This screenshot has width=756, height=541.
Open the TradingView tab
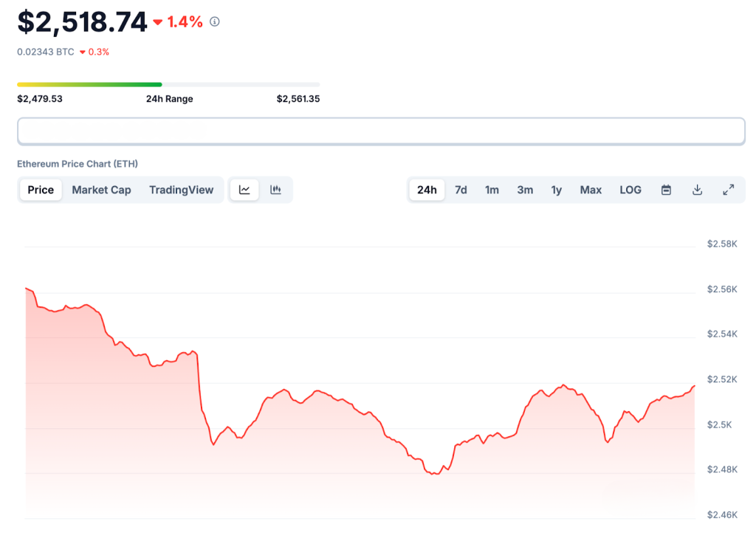click(182, 190)
